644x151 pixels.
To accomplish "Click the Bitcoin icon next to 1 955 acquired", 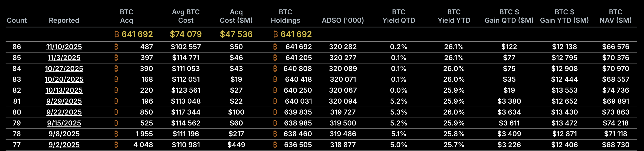I will (x=116, y=134).
